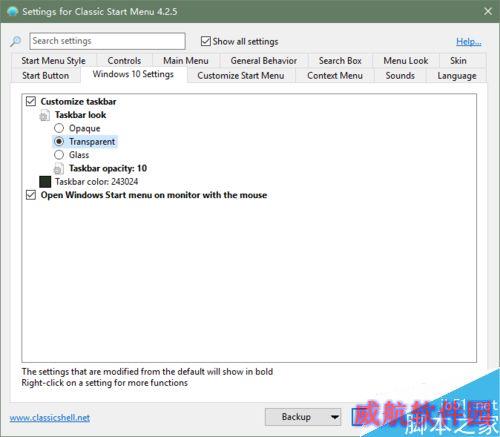This screenshot has height=437, width=500.
Task: Open the Backup dropdown arrow
Action: point(334,417)
